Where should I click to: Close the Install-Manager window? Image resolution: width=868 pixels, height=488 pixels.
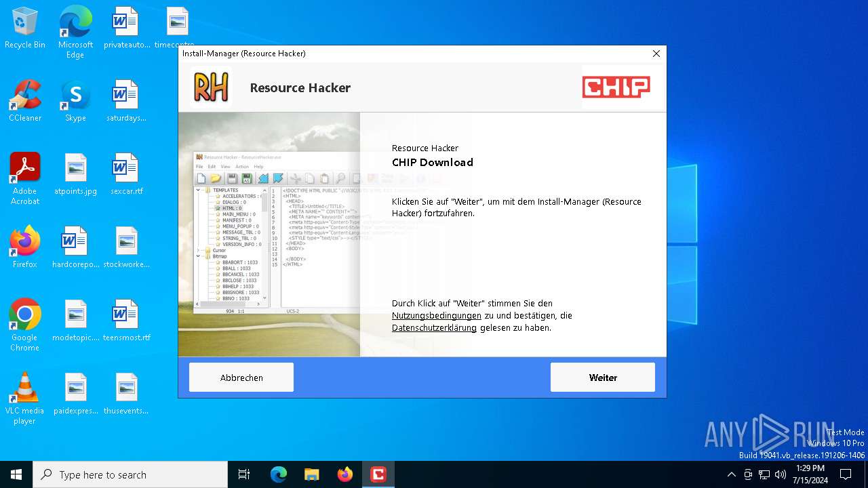tap(656, 54)
